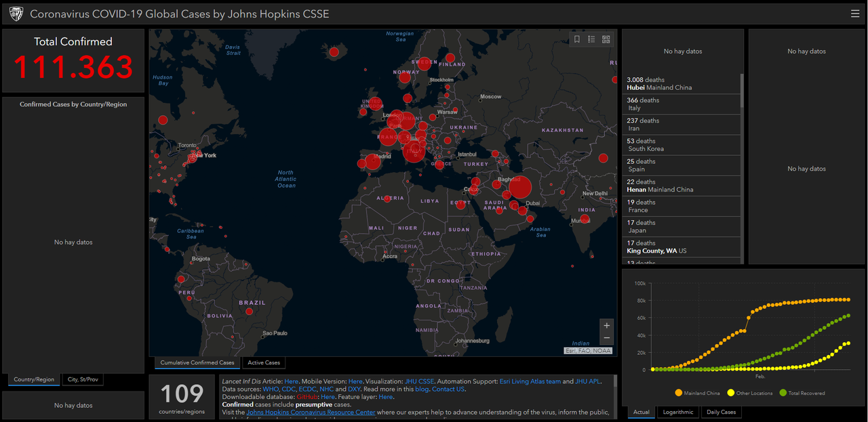This screenshot has width=868, height=422.
Task: Click the dashboard title in the header
Action: 179,14
